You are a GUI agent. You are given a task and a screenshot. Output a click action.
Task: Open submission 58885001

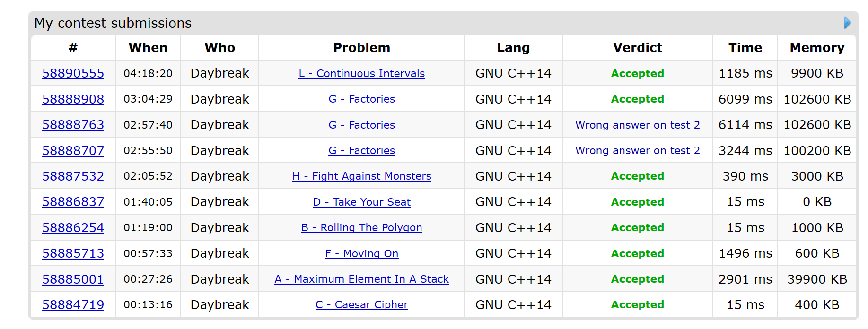point(73,279)
